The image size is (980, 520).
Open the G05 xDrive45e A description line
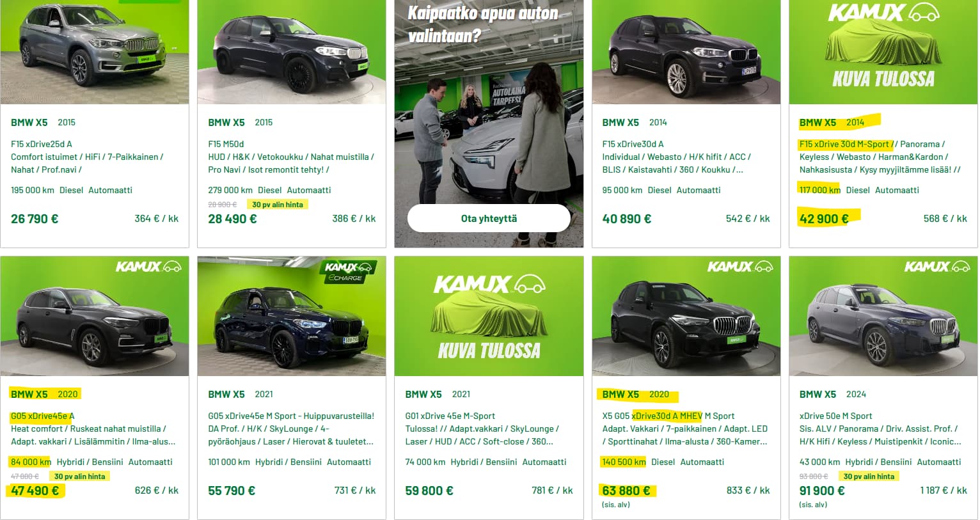(43, 416)
